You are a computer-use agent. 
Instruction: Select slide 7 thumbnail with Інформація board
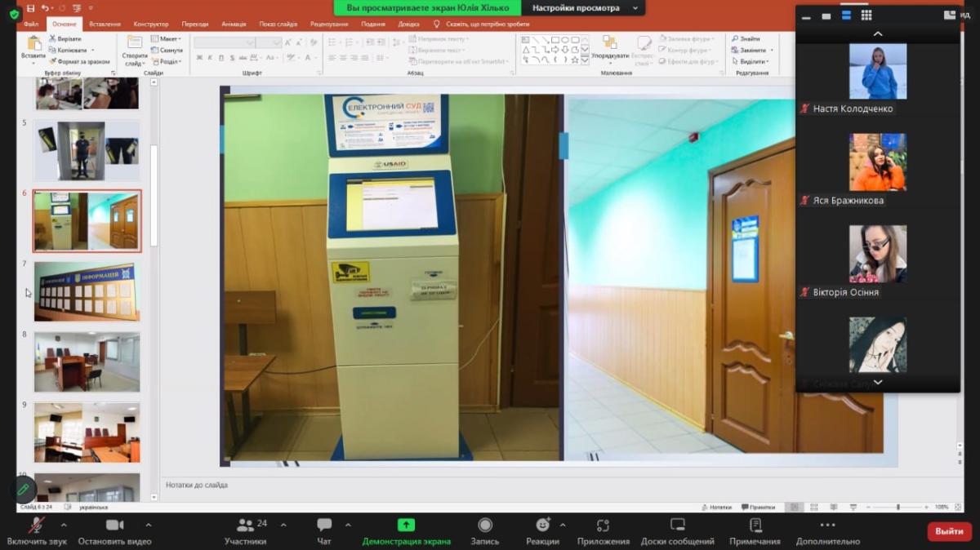click(87, 291)
